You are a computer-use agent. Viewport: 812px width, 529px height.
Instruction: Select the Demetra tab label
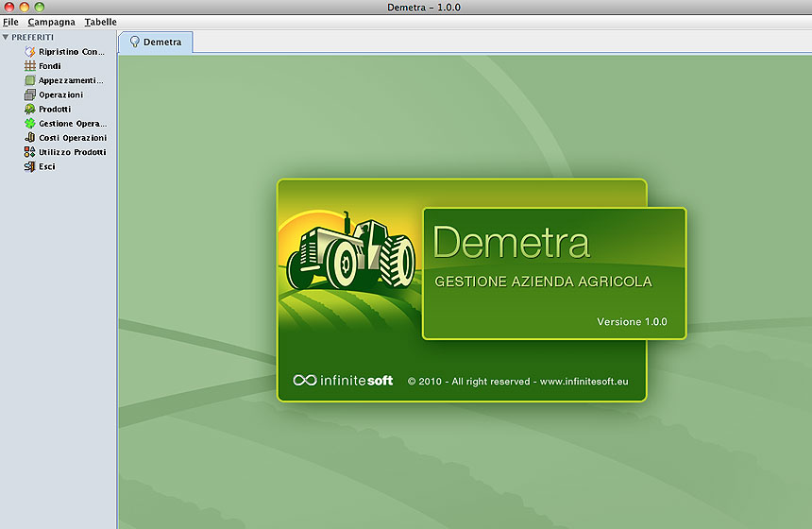[162, 42]
